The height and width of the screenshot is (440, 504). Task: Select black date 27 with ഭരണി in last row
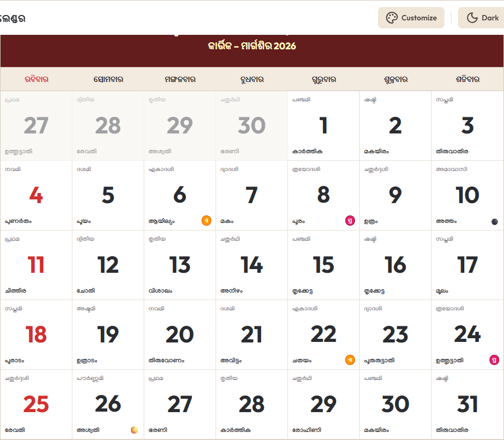click(180, 404)
